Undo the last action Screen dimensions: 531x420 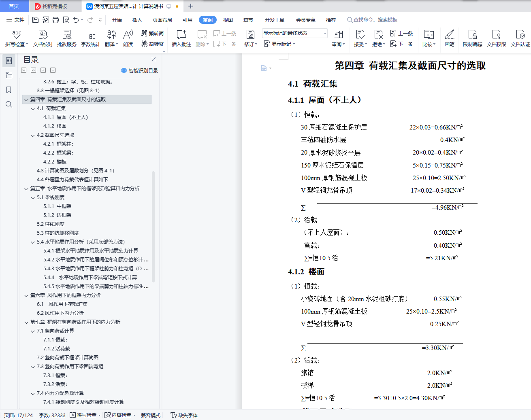click(76, 20)
